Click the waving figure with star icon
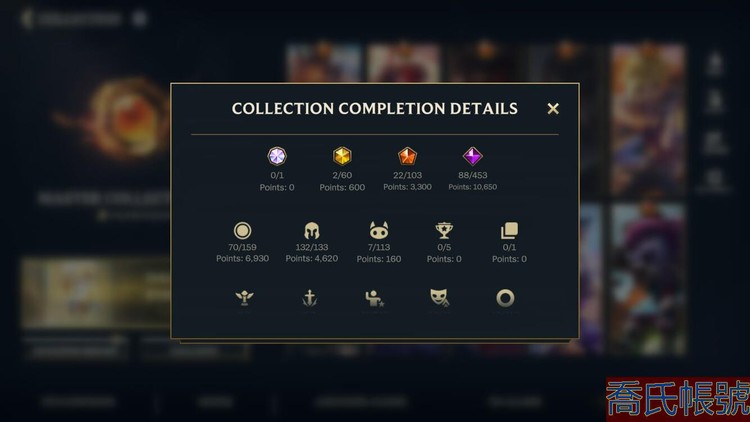Screen dimensions: 750x422 coord(375,298)
